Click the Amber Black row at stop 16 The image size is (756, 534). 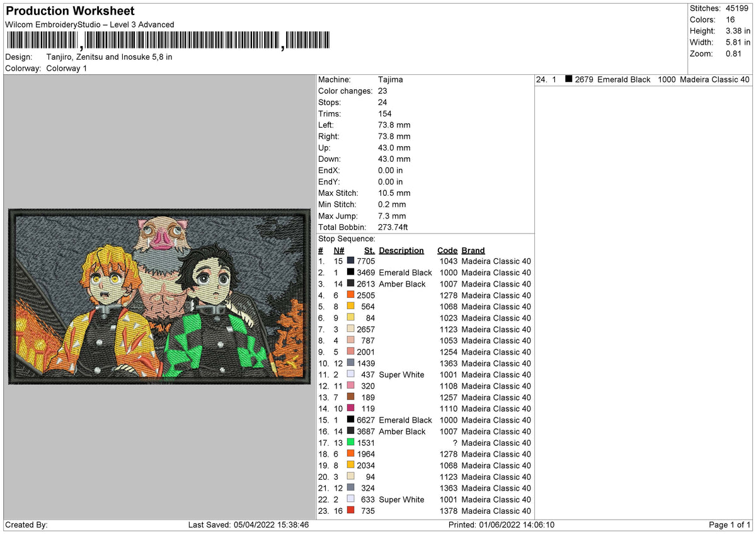pyautogui.click(x=425, y=431)
